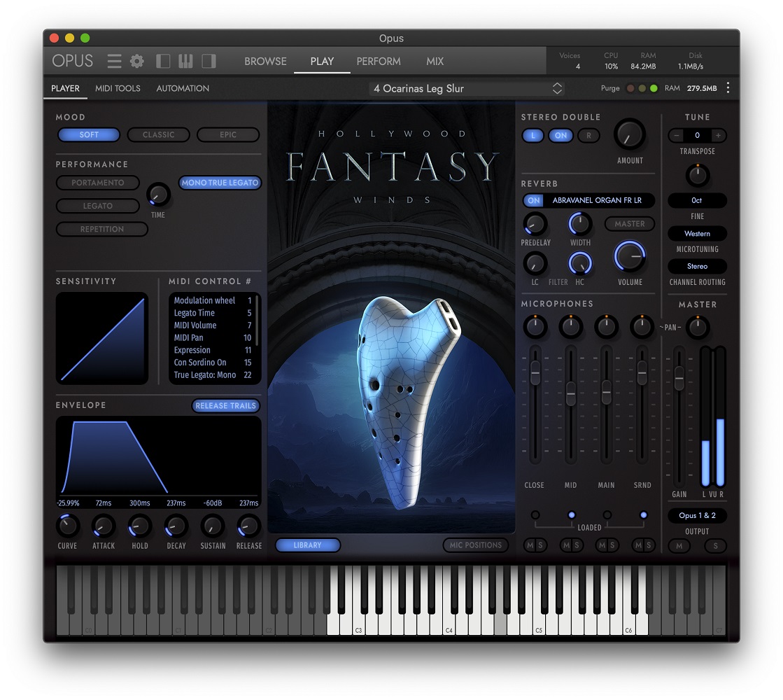Viewport: 783px width, 700px height.
Task: Click the reverb LC filter knob
Action: [x=535, y=263]
